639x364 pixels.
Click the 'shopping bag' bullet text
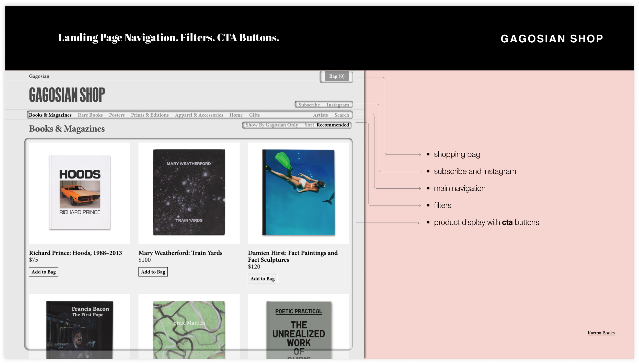click(x=457, y=154)
